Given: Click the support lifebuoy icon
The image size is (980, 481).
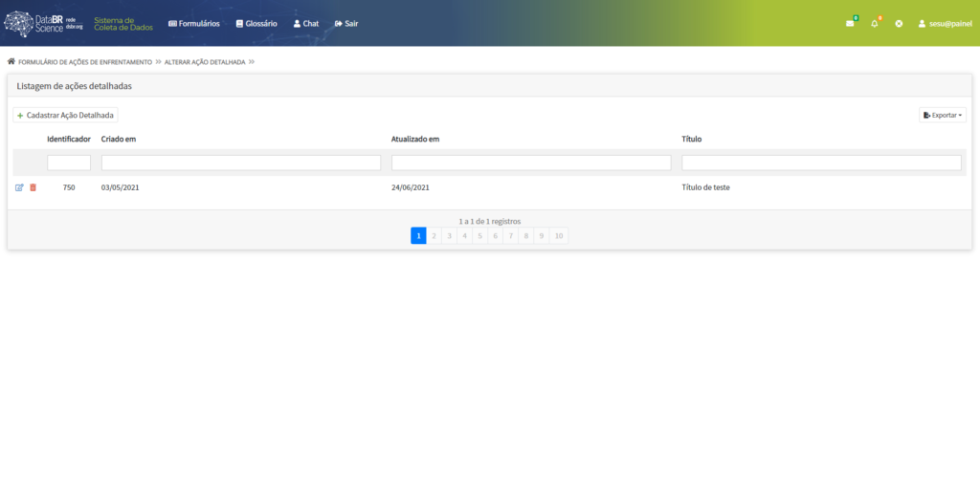Looking at the screenshot, I should [899, 23].
